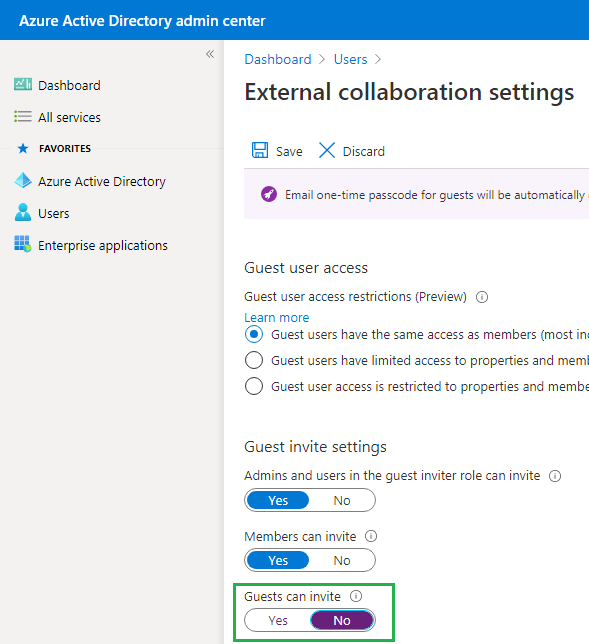Click 'Guest user access restrictions (Preview)' label
The width and height of the screenshot is (589, 644).
[356, 297]
